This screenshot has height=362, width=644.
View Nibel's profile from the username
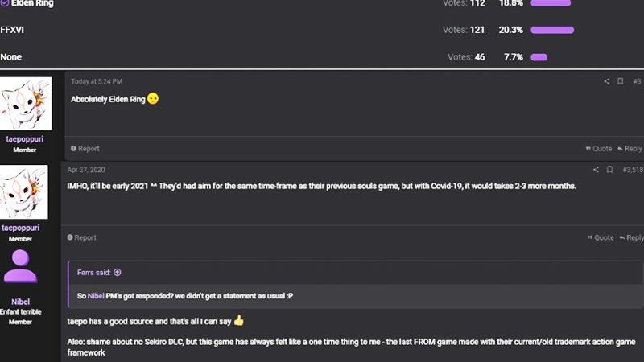tap(21, 301)
